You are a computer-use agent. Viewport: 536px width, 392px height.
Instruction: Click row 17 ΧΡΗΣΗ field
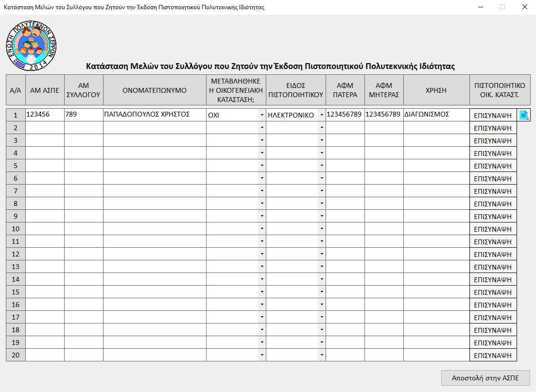click(436, 318)
